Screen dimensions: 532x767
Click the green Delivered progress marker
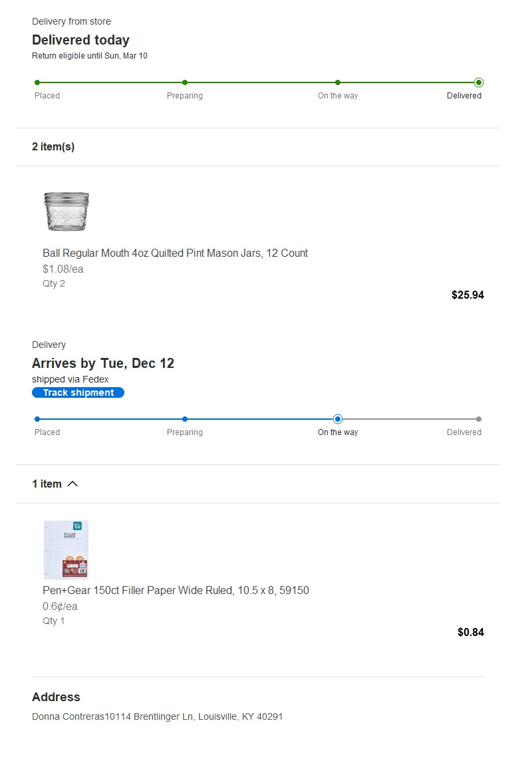click(x=479, y=82)
